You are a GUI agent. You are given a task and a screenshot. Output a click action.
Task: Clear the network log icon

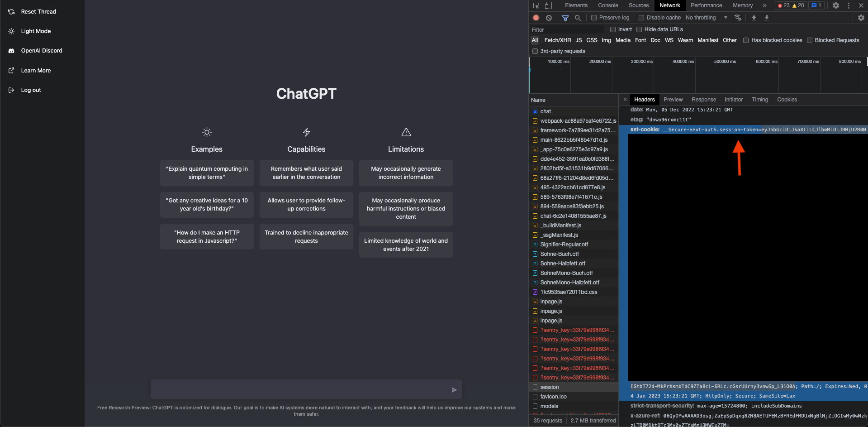pyautogui.click(x=549, y=18)
